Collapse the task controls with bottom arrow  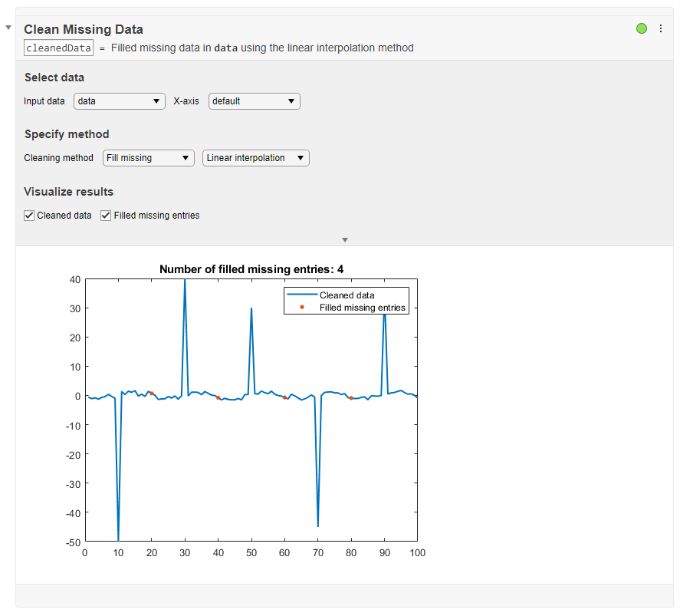(x=345, y=239)
